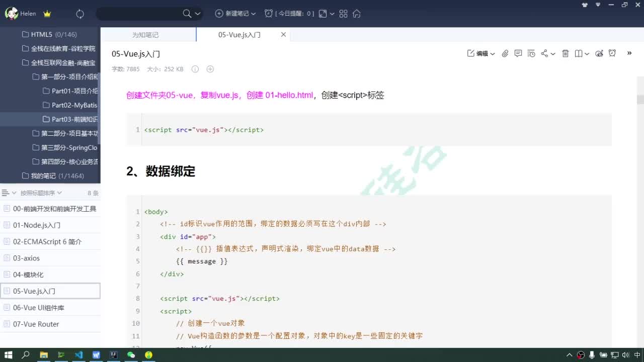The height and width of the screenshot is (362, 644).
Task: Open the 按照标题排序 sort dropdown
Action: pos(41,193)
